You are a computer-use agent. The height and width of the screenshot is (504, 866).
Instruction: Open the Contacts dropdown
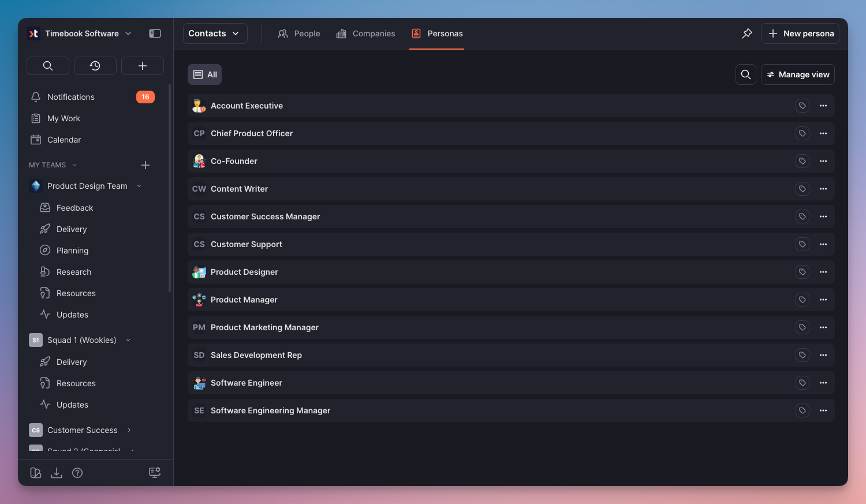215,33
